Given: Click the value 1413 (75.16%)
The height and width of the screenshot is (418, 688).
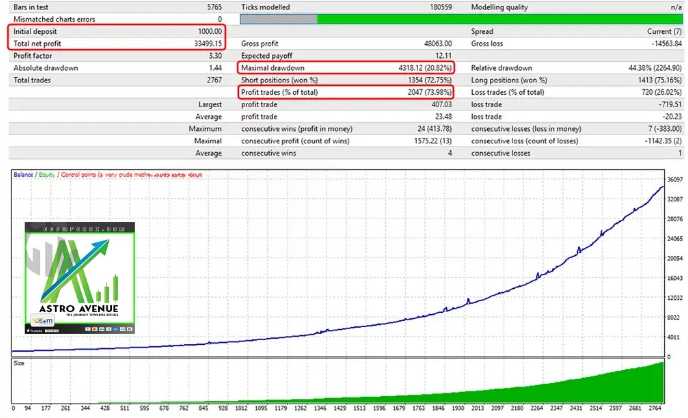Looking at the screenshot, I should (660, 80).
